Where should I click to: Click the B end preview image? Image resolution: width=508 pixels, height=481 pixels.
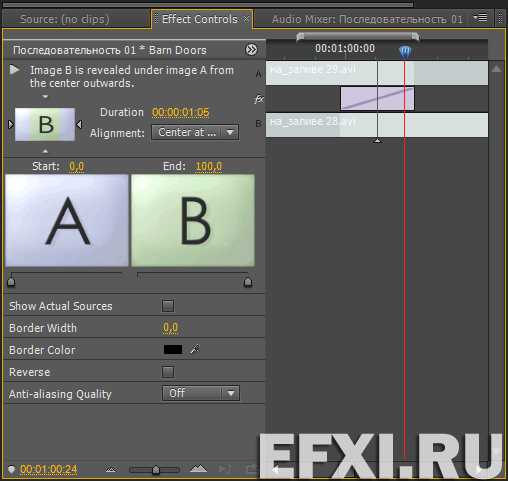click(193, 220)
